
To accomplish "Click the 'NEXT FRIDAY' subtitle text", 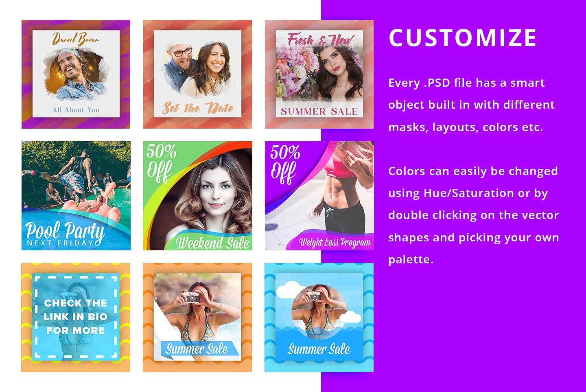I will click(x=60, y=243).
